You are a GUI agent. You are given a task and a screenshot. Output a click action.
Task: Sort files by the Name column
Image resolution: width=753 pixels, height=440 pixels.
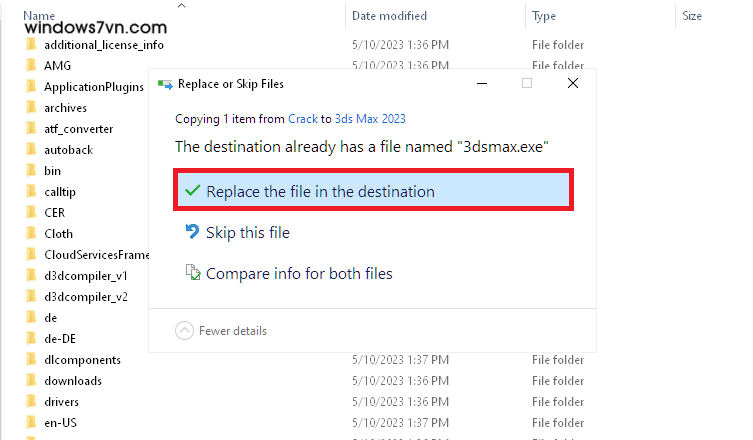40,16
